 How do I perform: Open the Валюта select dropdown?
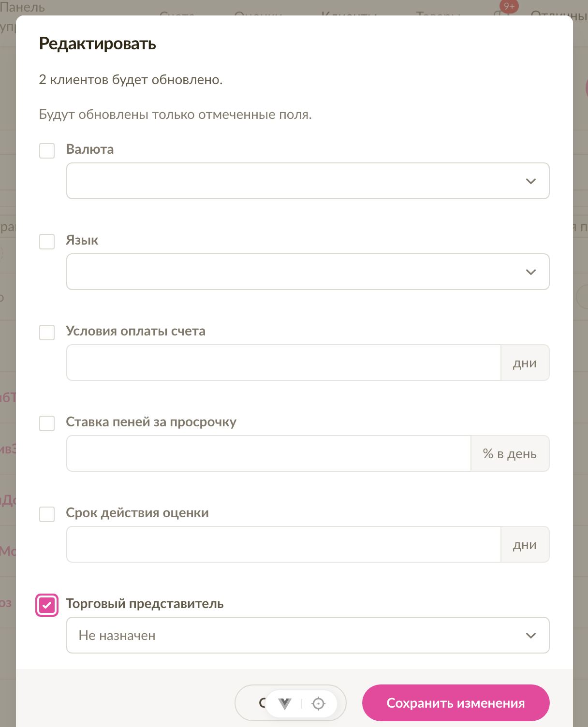308,181
